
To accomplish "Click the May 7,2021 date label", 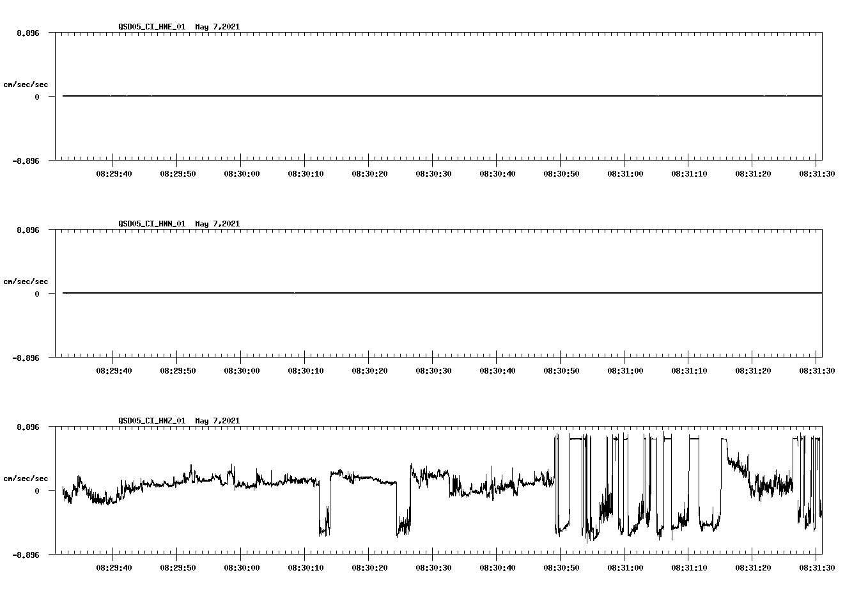I will click(x=217, y=27).
